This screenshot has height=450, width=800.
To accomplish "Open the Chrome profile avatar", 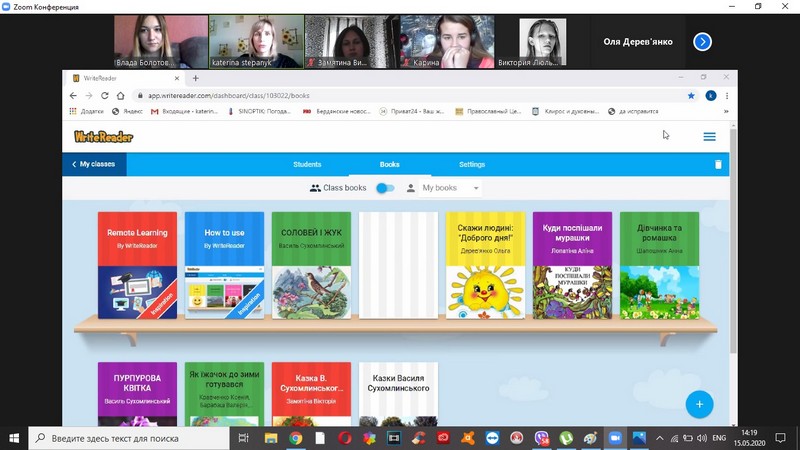I will [x=710, y=95].
